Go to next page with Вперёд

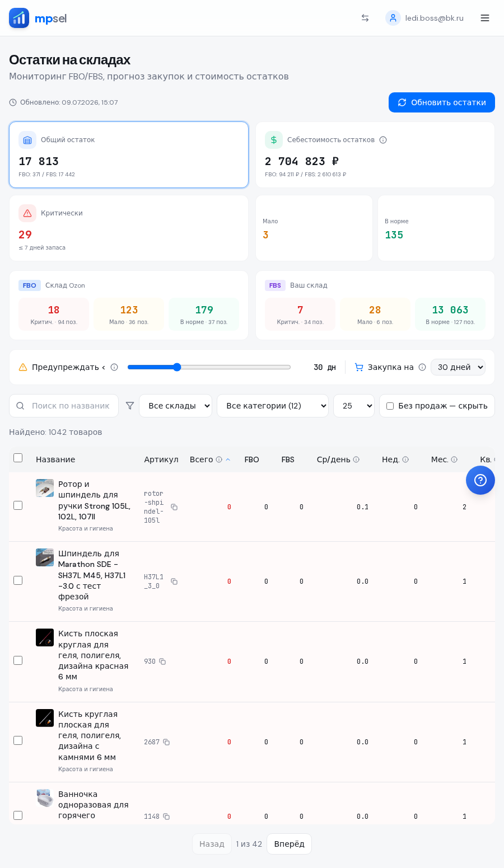pyautogui.click(x=289, y=844)
